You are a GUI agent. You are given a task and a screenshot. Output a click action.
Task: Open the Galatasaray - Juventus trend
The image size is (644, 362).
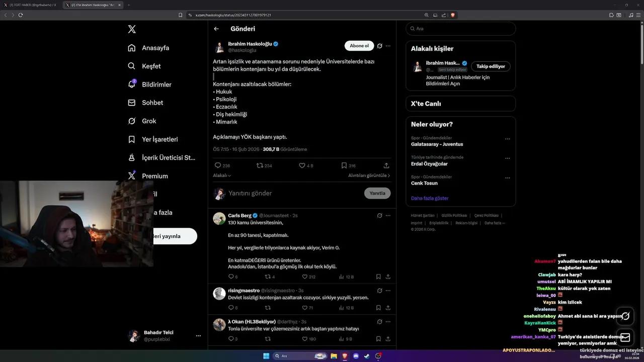pos(437,144)
